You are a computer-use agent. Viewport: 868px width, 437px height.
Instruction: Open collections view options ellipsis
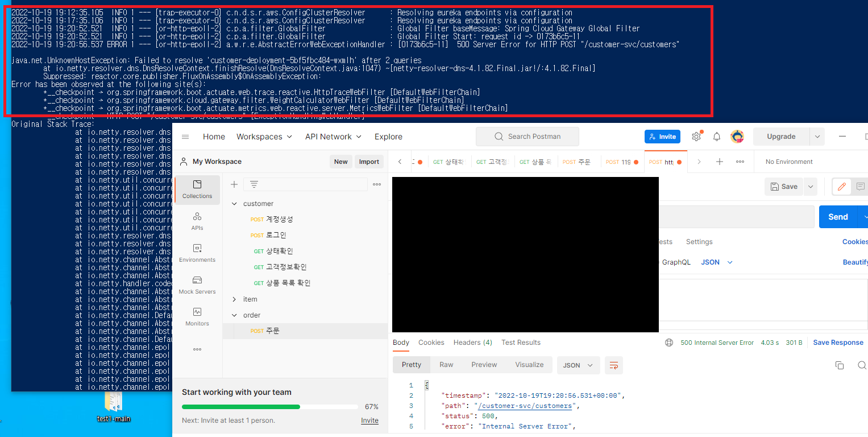coord(377,184)
